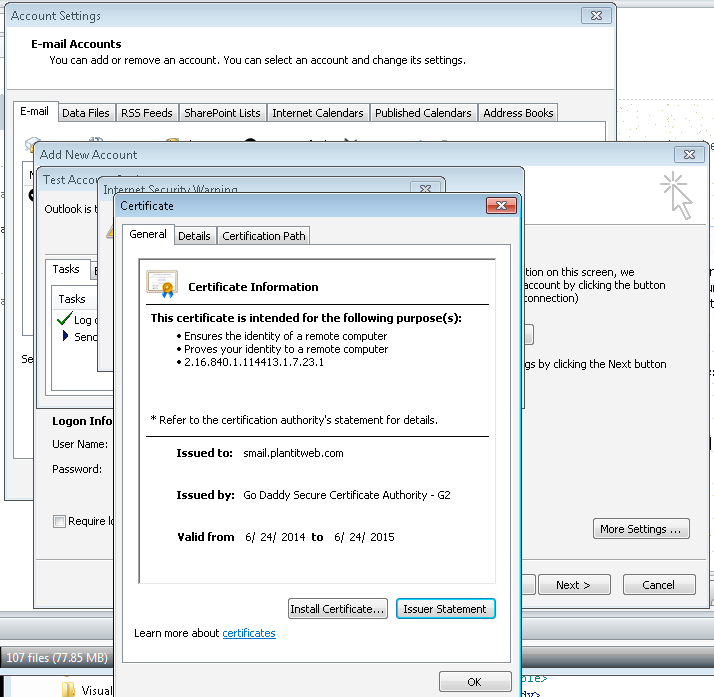Click Cancel in Add New Account
Image resolution: width=714 pixels, height=697 pixels.
coord(658,585)
